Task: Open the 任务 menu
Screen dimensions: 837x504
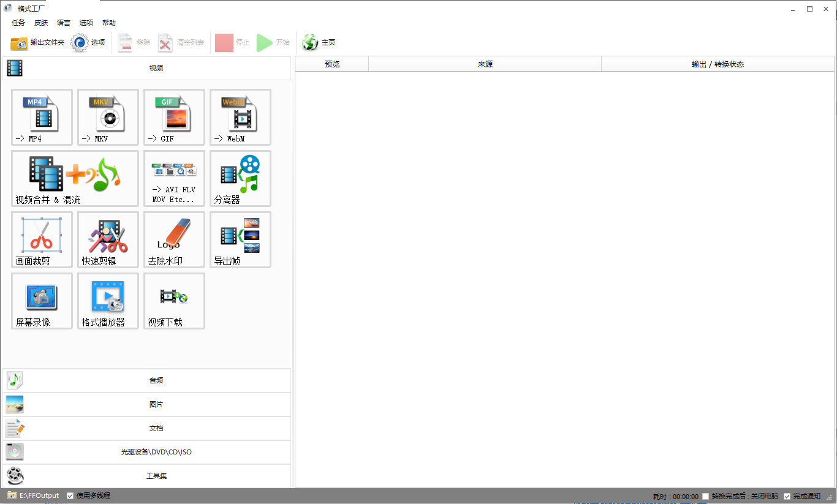Action: [18, 23]
